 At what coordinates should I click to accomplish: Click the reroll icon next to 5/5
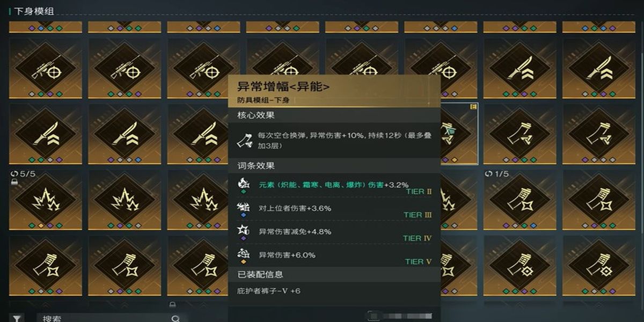tap(14, 174)
